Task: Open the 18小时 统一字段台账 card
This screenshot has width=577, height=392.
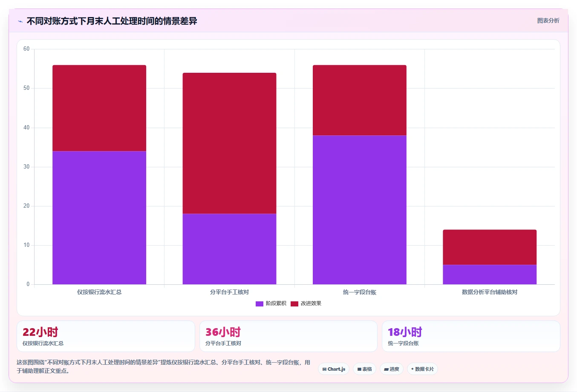Action: (471, 336)
